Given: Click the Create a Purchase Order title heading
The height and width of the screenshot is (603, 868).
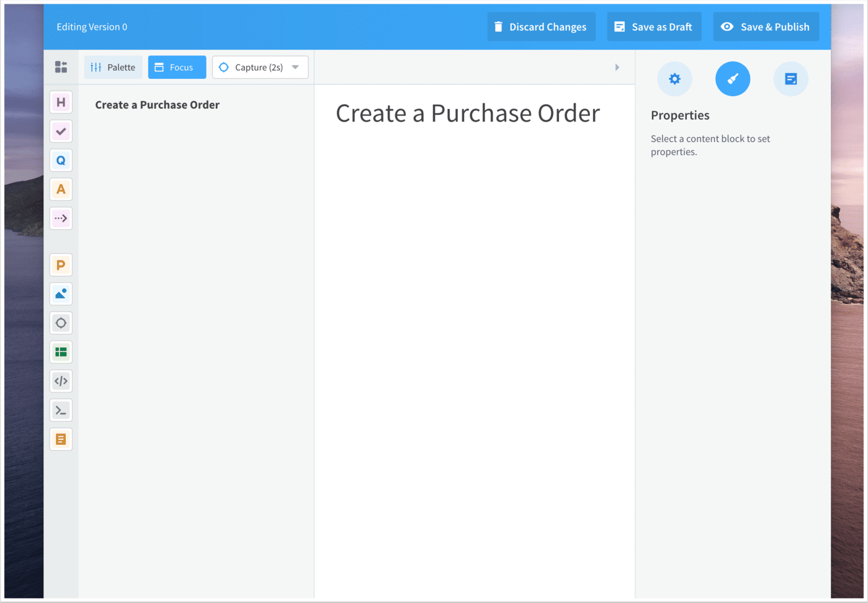Looking at the screenshot, I should pos(468,114).
